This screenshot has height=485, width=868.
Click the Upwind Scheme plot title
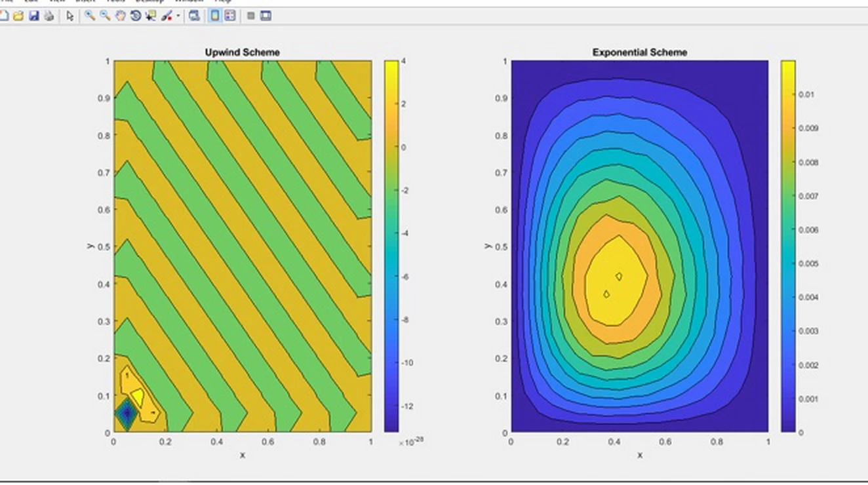click(242, 52)
